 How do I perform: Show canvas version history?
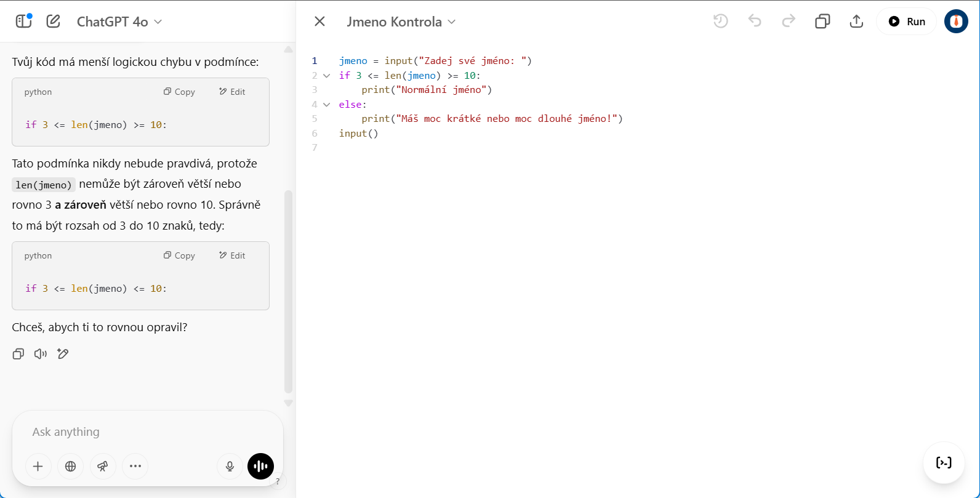721,22
